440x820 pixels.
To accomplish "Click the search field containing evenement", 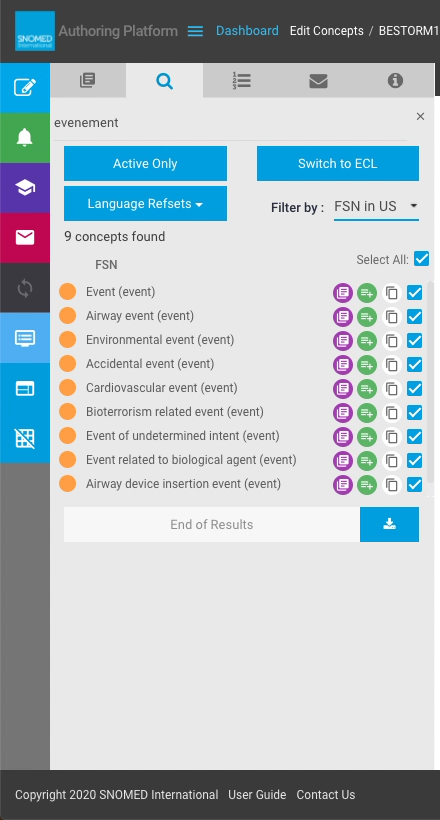I will click(x=230, y=123).
